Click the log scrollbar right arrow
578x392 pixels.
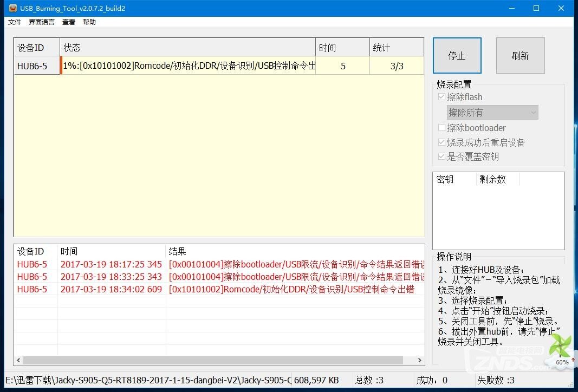click(419, 360)
